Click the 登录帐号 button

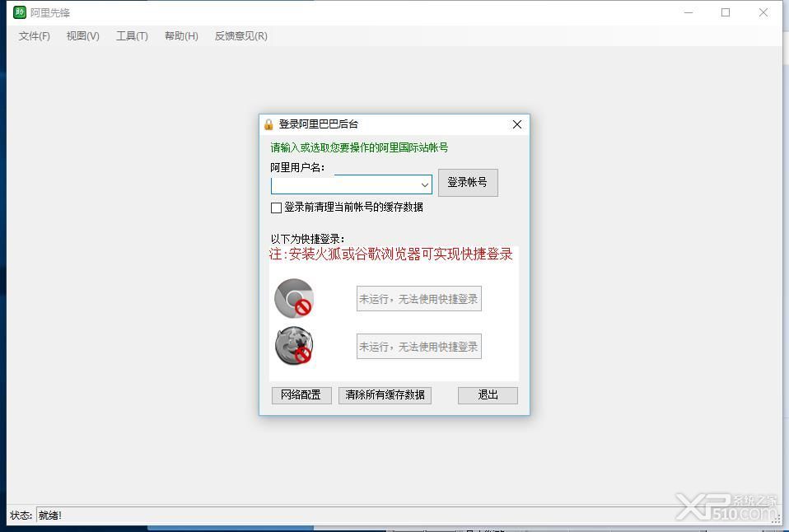[468, 182]
